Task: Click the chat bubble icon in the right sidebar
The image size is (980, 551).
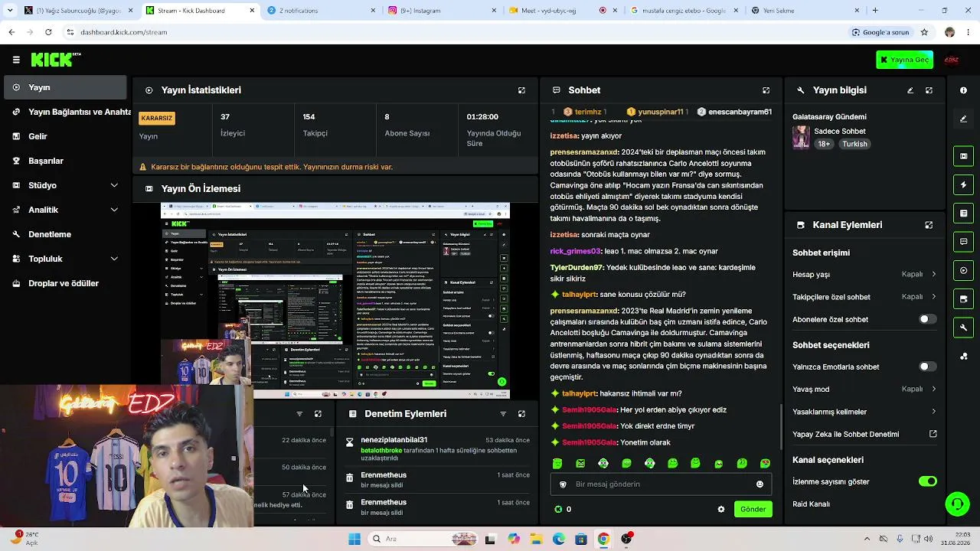Action: pyautogui.click(x=963, y=242)
